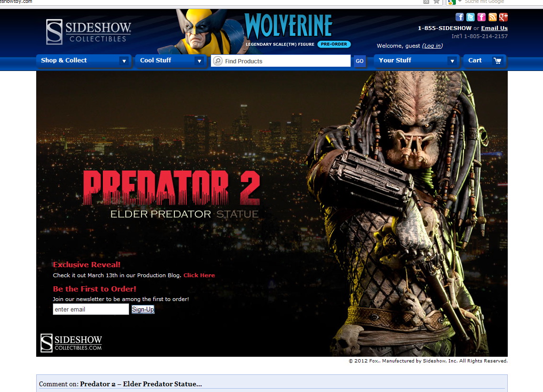Click 'Join our newsletter' text line
This screenshot has width=543, height=392.
(121, 299)
